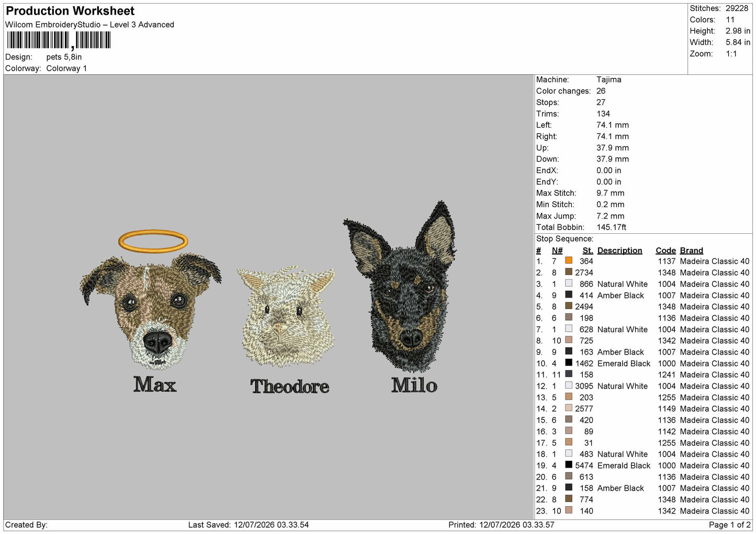Click the Max Stitch value '9.7 mm'

pos(611,193)
